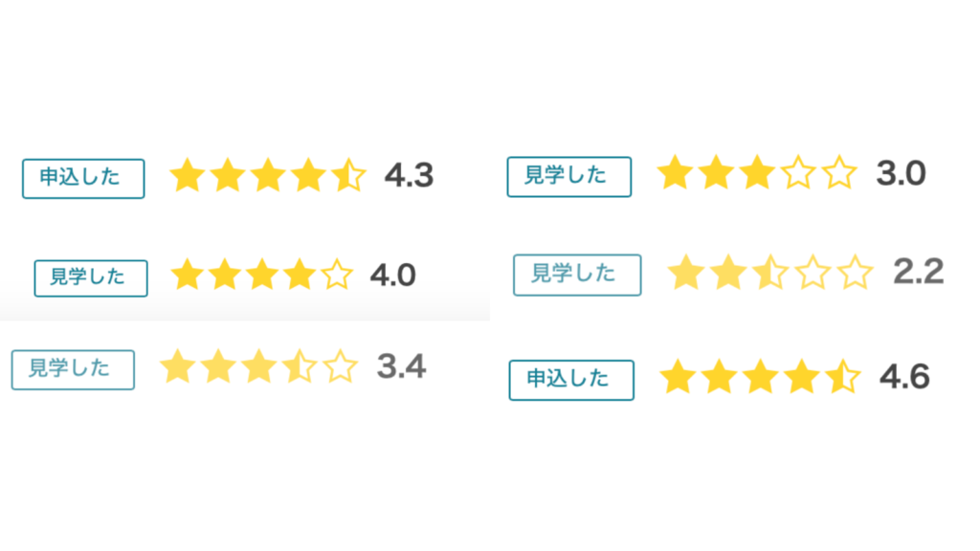This screenshot has width=980, height=551.
Task: Click the 4.6 rating score number
Action: coord(904,377)
